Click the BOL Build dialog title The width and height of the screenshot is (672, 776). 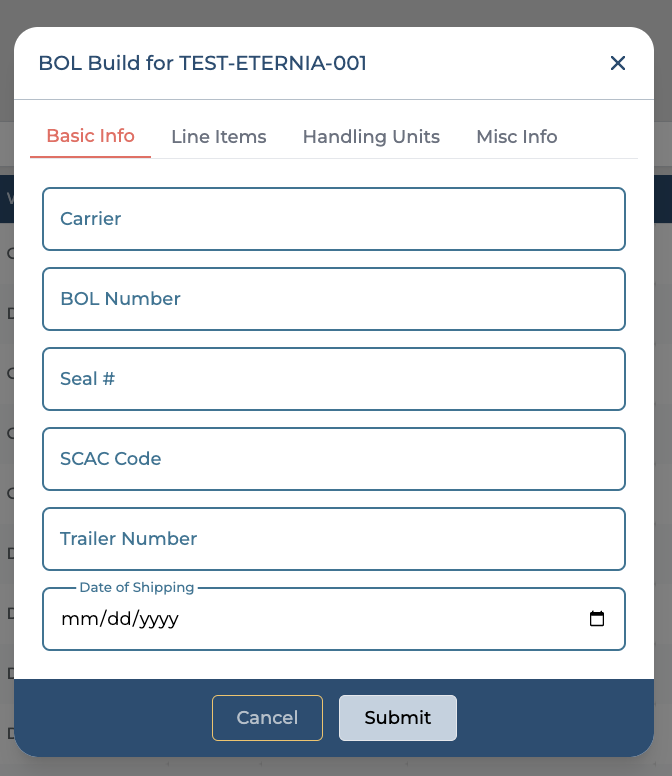202,64
